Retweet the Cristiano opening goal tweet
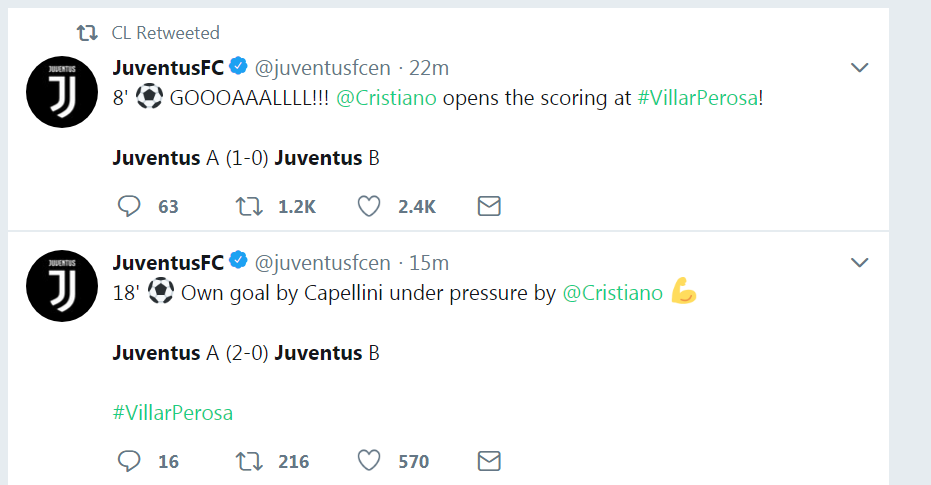This screenshot has width=931, height=485. pos(249,206)
